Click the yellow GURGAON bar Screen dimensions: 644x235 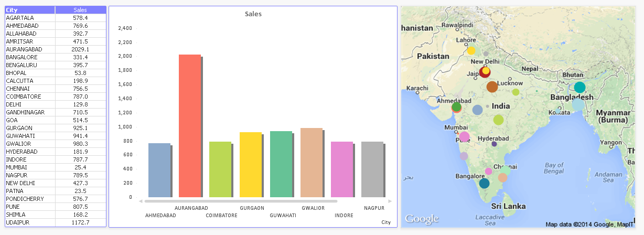[x=251, y=165]
